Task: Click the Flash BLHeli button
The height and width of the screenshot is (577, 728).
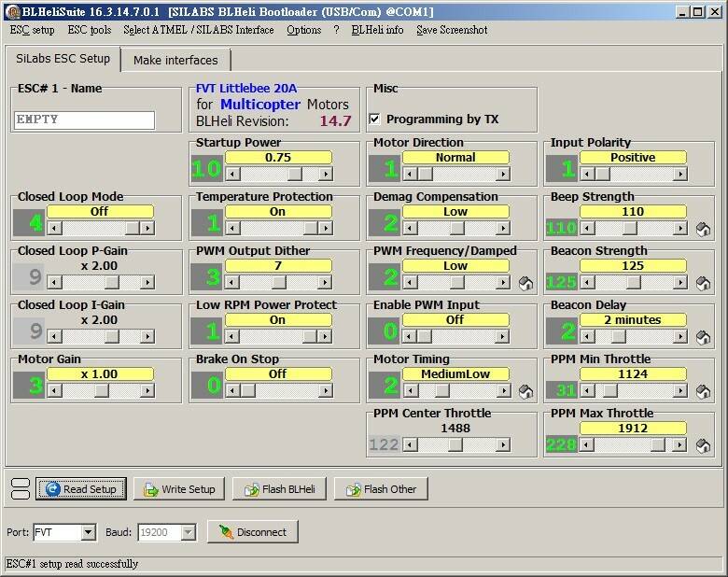Action: [278, 488]
